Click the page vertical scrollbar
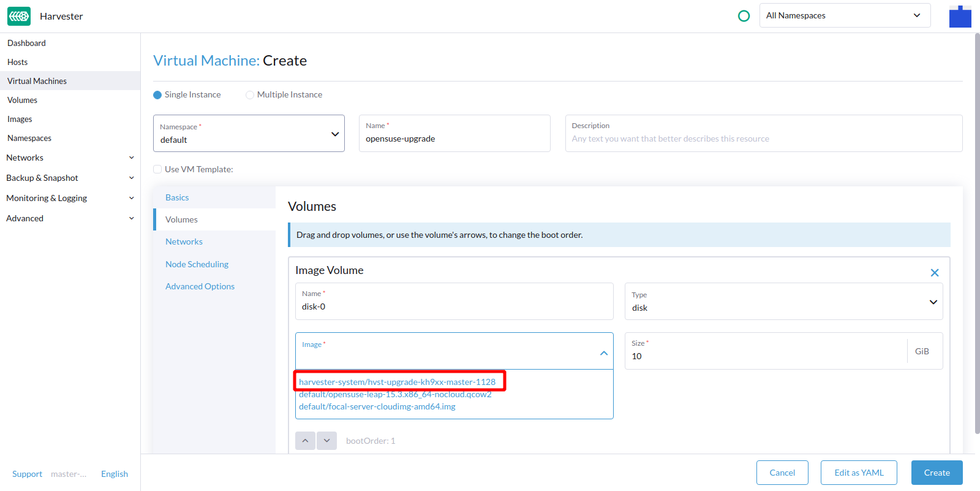This screenshot has height=491, width=980. tap(977, 233)
